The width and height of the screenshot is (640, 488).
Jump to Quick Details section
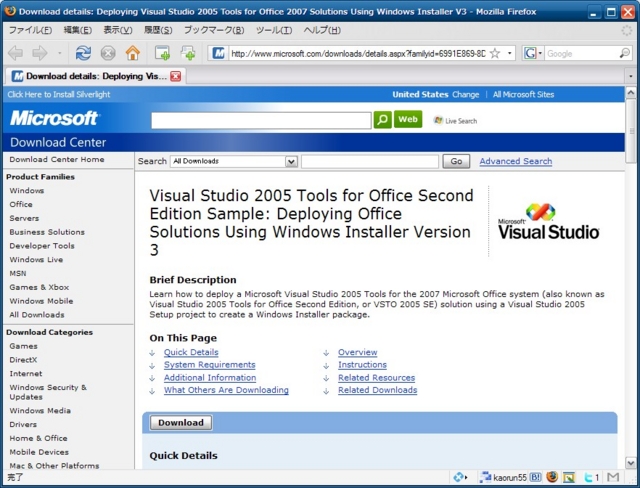191,352
